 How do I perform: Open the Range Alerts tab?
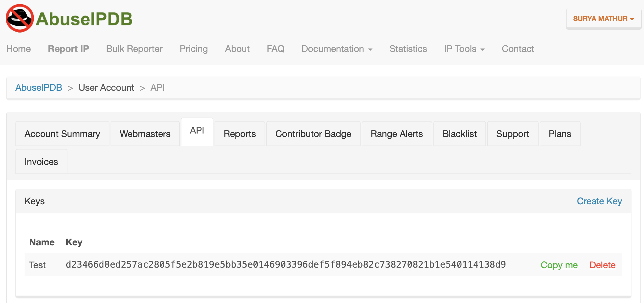[397, 133]
